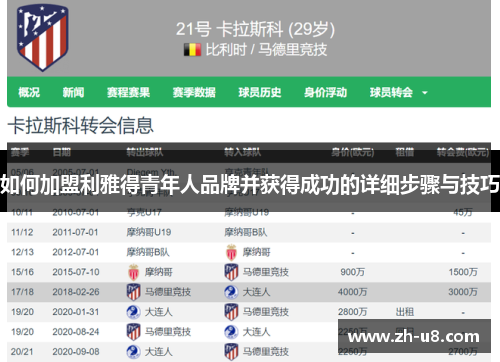Open the 概况 tab

[29, 92]
